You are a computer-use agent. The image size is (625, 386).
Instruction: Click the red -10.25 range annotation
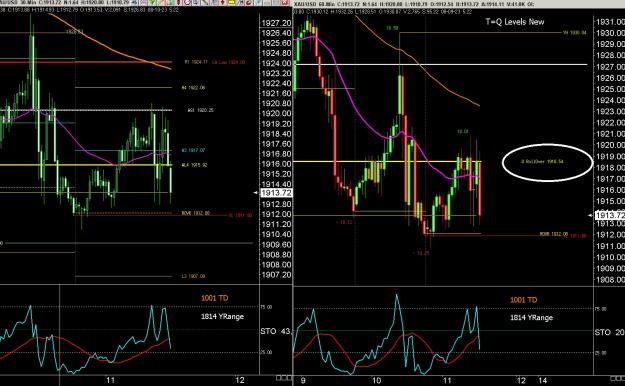[421, 253]
